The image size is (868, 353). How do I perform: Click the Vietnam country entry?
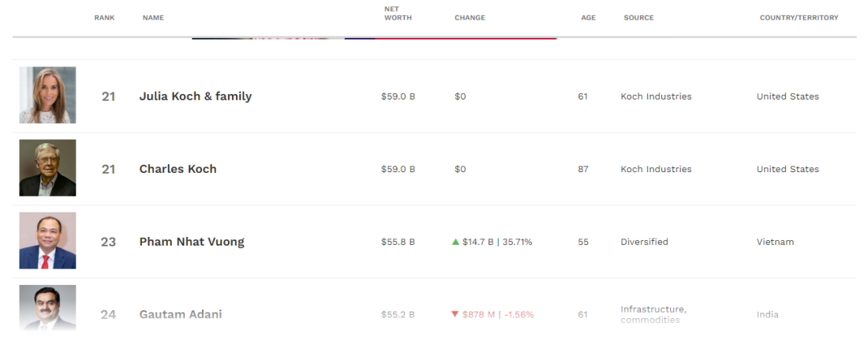pyautogui.click(x=775, y=242)
